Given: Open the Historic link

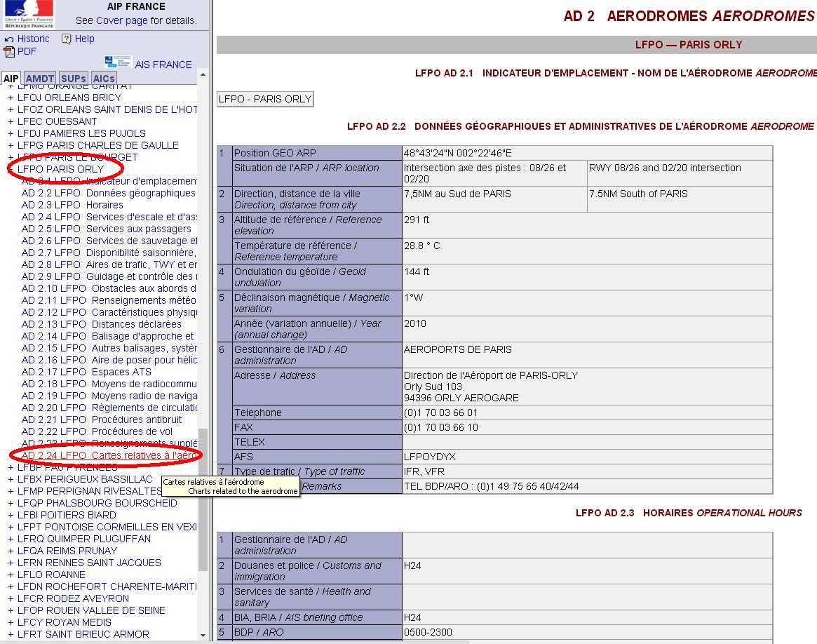Looking at the screenshot, I should [x=34, y=39].
